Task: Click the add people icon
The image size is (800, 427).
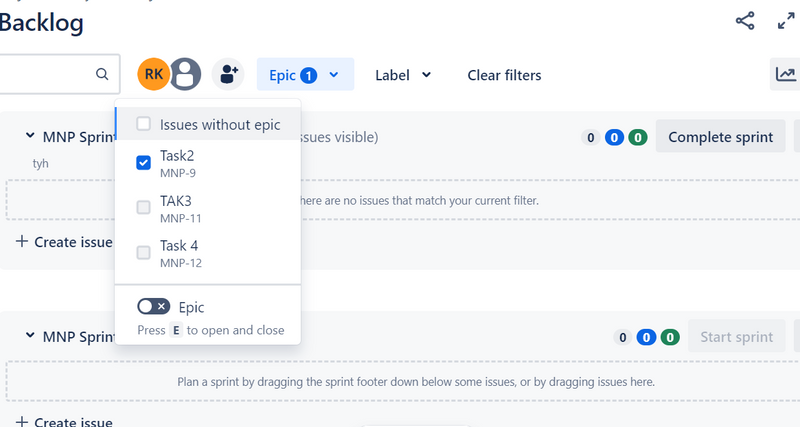Action: click(229, 74)
